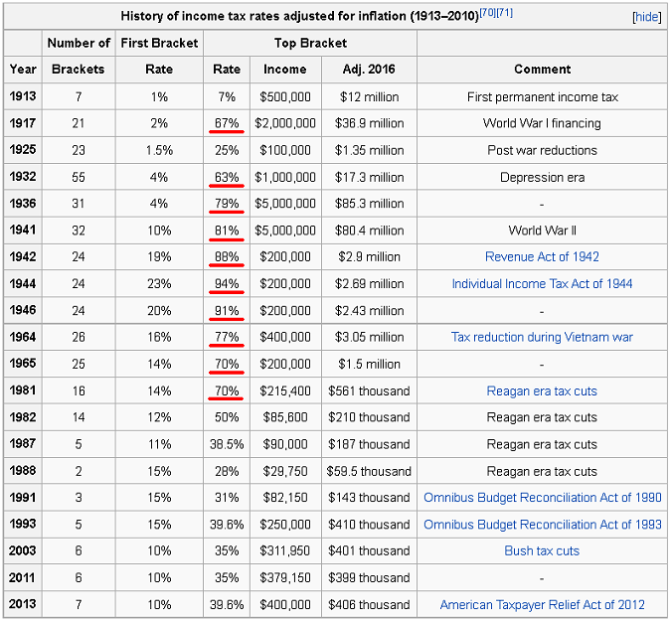The image size is (672, 621).
Task: Click the 77% top rate cell
Action: point(227,337)
